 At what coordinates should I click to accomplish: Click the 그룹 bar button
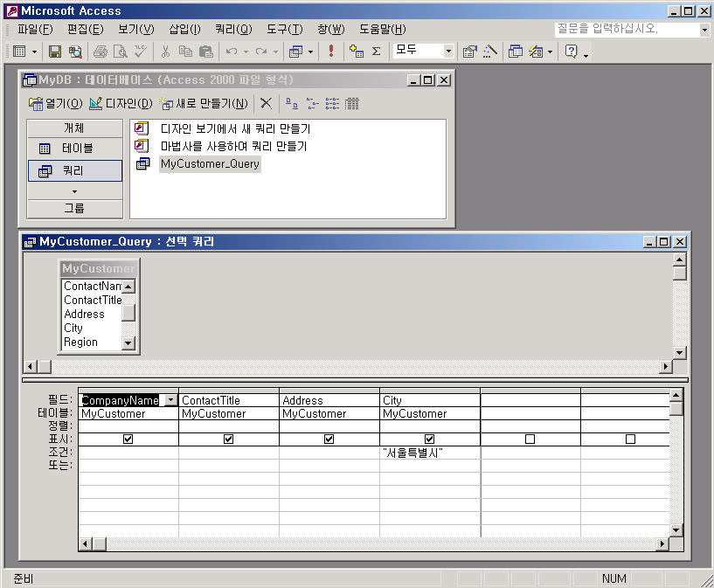coord(75,209)
